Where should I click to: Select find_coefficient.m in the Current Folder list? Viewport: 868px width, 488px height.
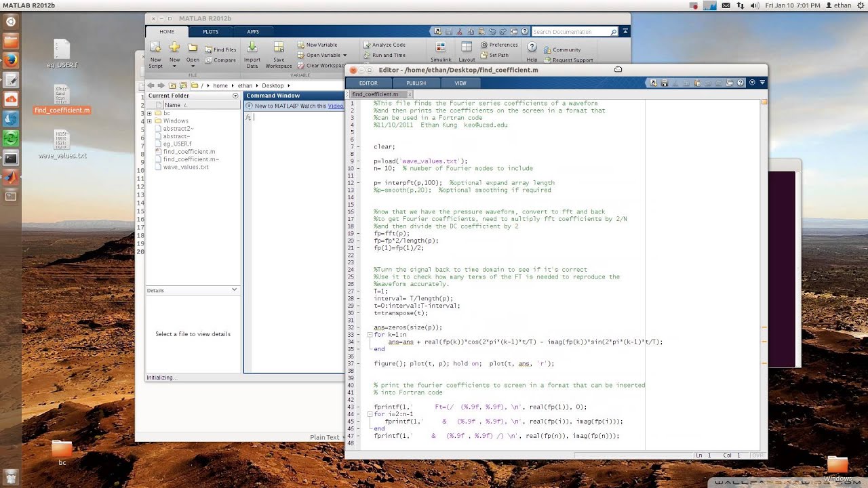tap(189, 152)
